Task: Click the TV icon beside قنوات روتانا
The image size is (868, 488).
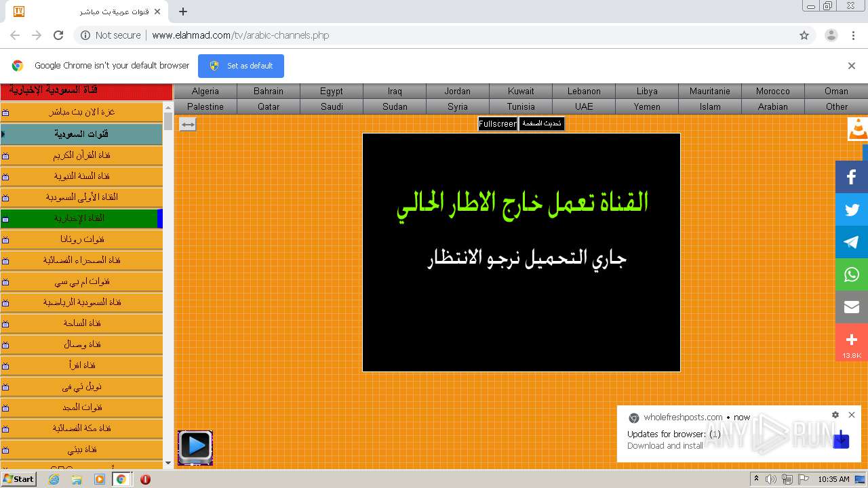Action: point(5,239)
